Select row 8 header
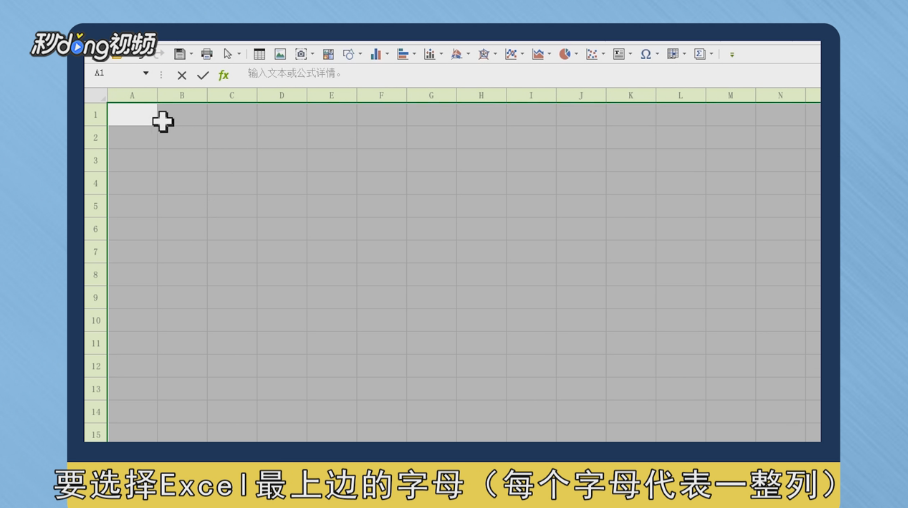The height and width of the screenshot is (508, 908). click(x=96, y=275)
